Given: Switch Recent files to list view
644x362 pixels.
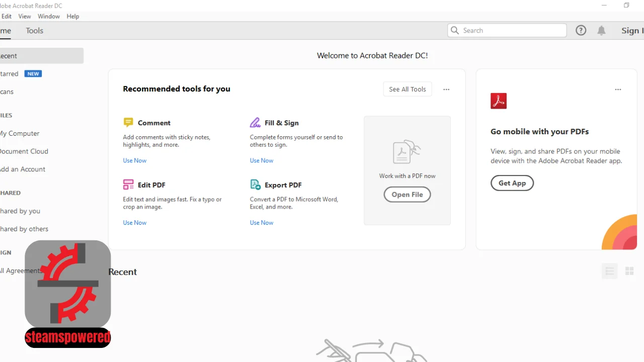Looking at the screenshot, I should (x=610, y=271).
